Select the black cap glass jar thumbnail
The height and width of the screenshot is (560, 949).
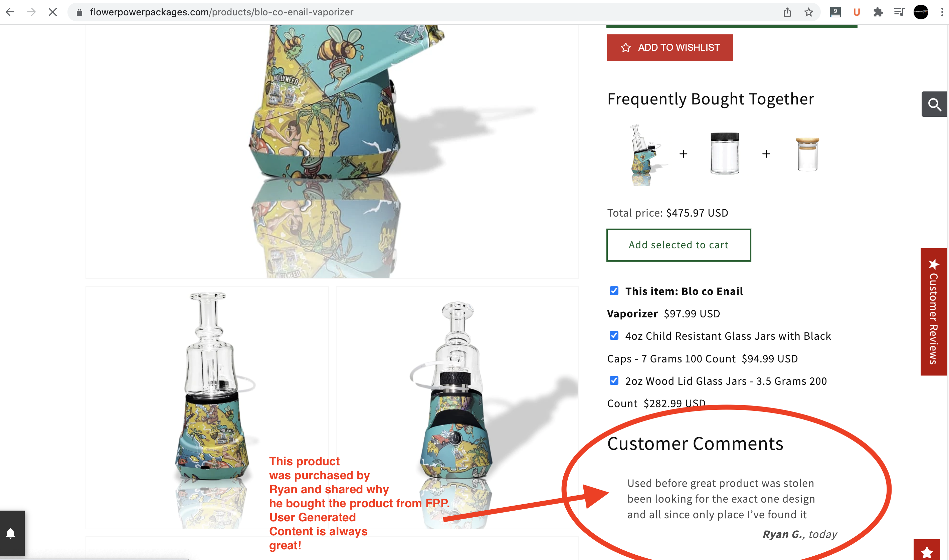pos(725,153)
